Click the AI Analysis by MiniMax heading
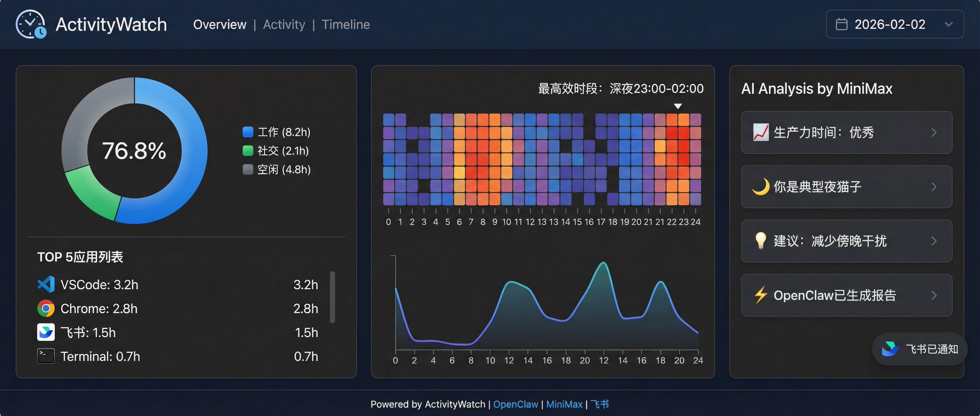 coord(817,89)
